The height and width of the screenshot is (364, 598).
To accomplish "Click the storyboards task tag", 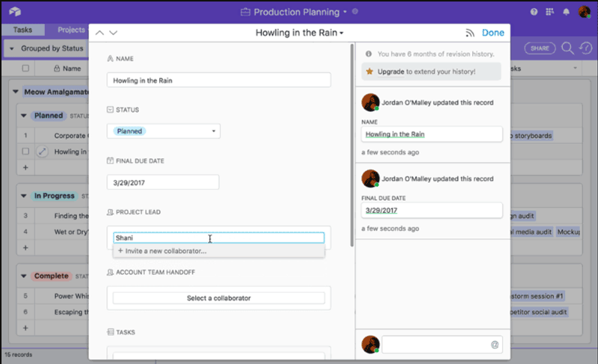I will 531,136.
